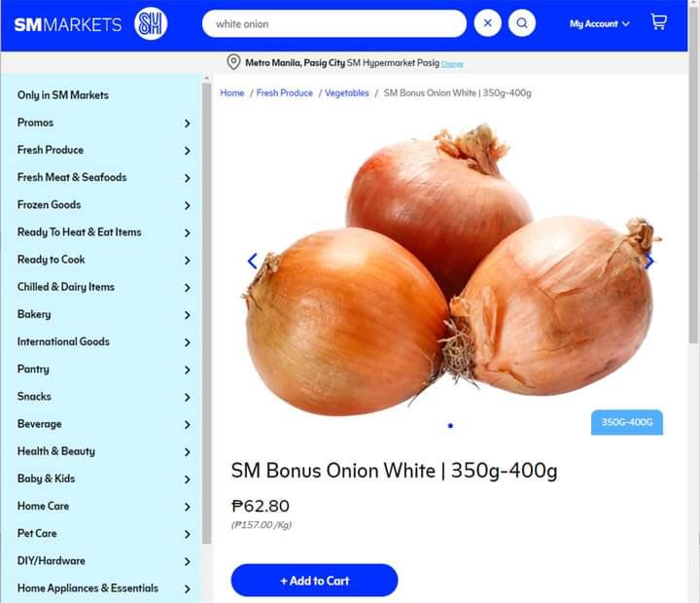Expand Fresh Meat & Seafoods chevron

188,178
